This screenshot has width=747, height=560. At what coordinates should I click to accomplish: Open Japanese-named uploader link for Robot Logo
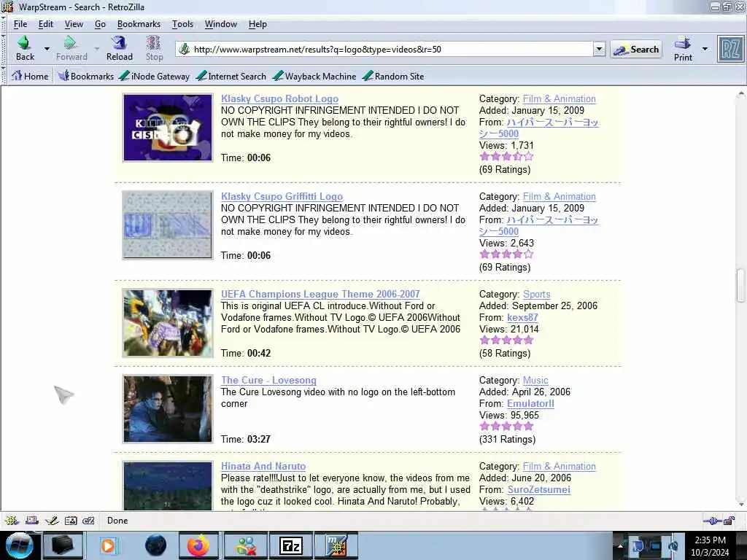click(552, 122)
